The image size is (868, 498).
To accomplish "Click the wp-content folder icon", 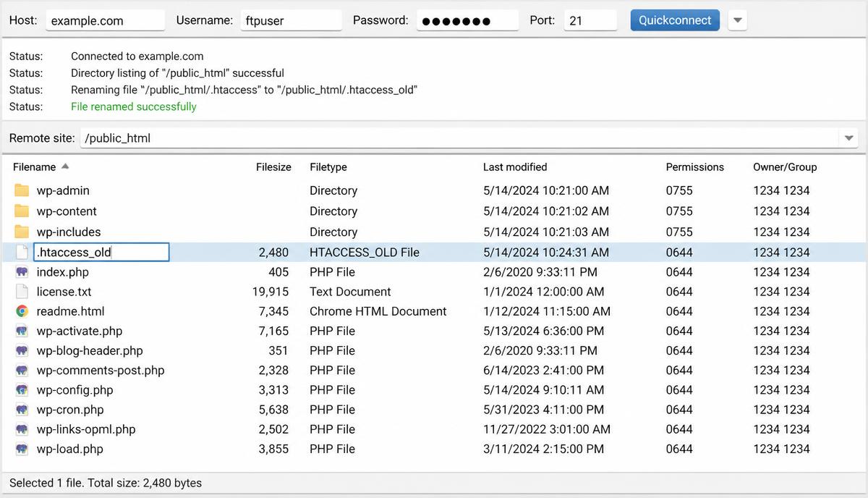I will [22, 211].
